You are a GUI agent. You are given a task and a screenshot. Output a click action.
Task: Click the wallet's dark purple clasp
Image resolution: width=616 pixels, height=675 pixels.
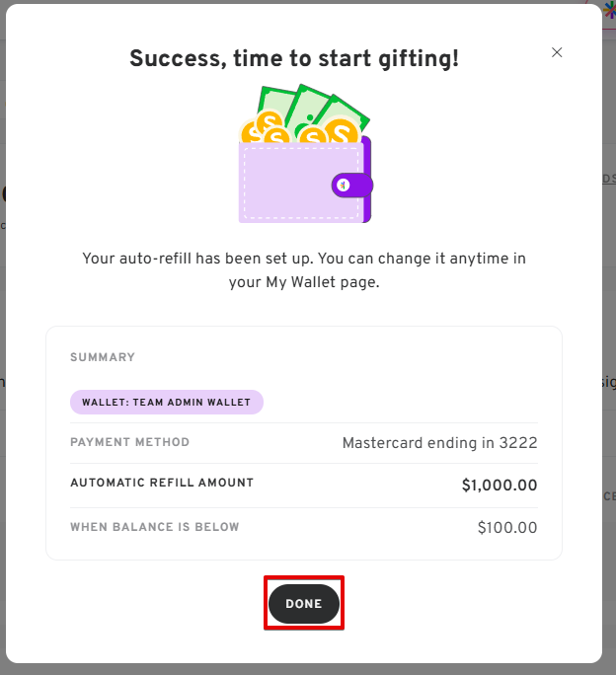(x=347, y=185)
